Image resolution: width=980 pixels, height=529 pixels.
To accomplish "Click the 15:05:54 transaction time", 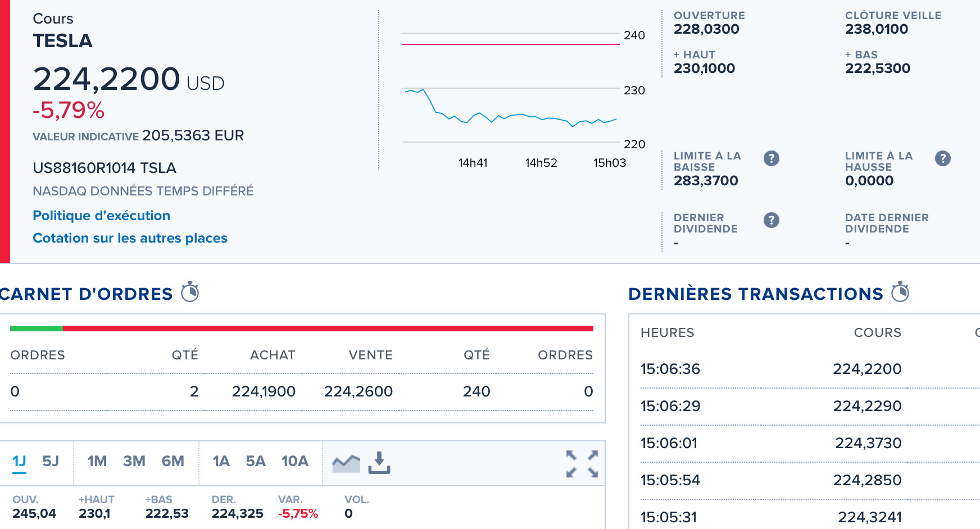I will click(670, 480).
